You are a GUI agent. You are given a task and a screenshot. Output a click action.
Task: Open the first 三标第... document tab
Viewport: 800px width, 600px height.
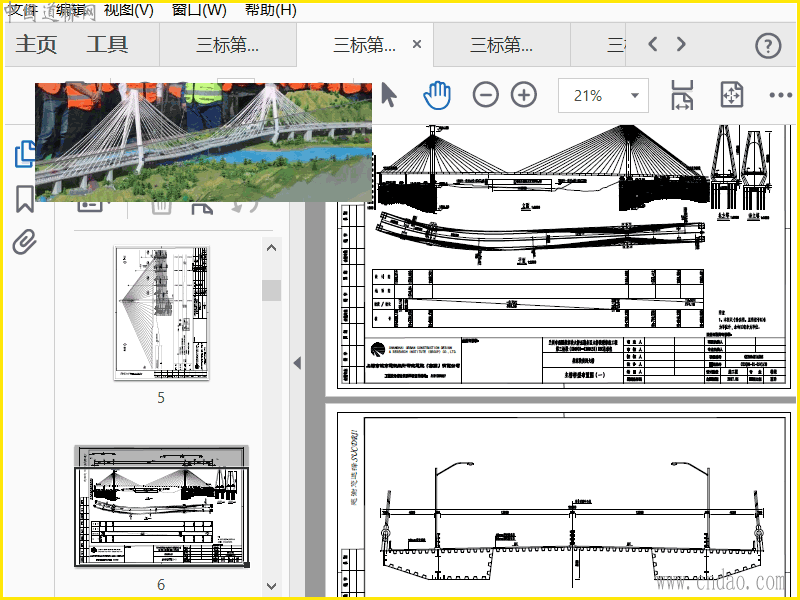(x=228, y=45)
